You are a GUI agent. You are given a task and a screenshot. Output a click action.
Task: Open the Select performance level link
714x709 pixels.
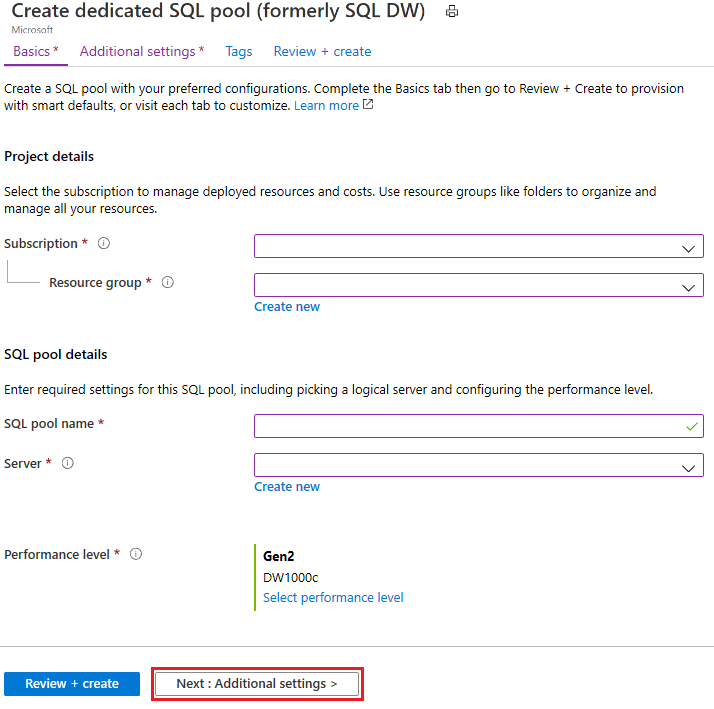tap(333, 598)
